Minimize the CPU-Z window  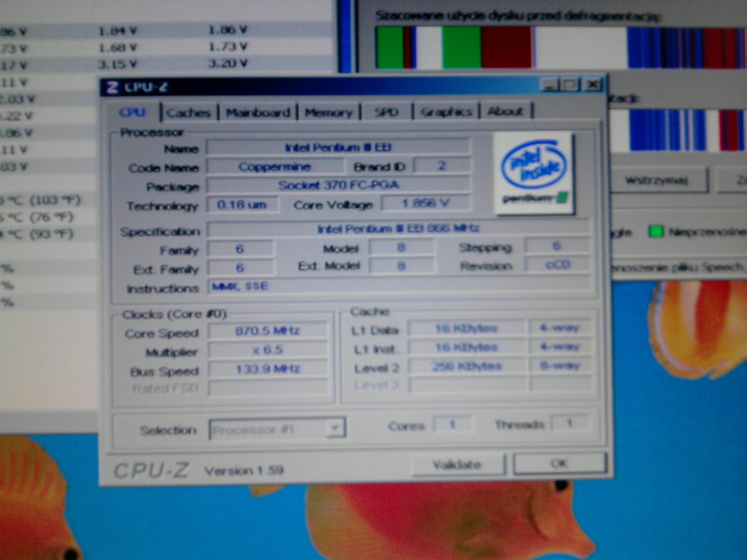(x=550, y=85)
